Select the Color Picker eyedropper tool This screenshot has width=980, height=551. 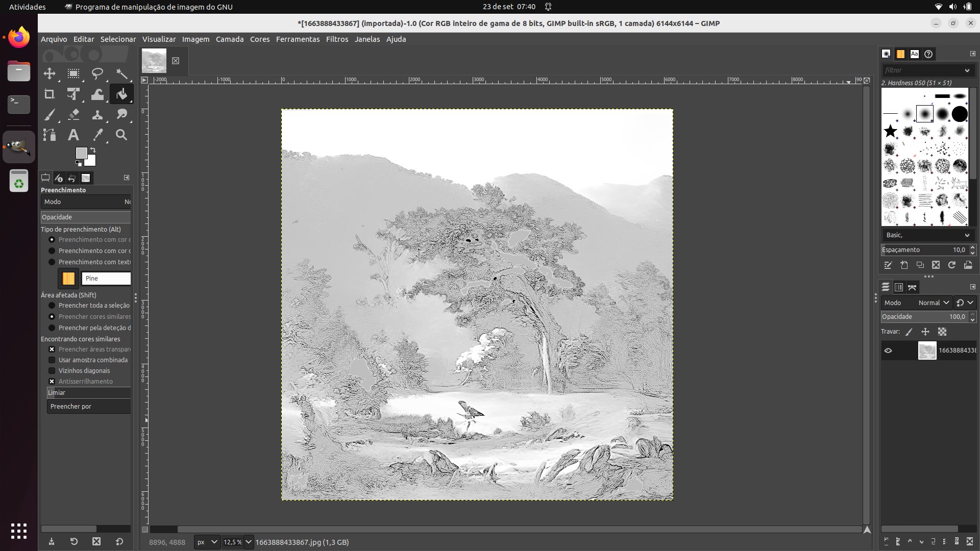pyautogui.click(x=97, y=135)
